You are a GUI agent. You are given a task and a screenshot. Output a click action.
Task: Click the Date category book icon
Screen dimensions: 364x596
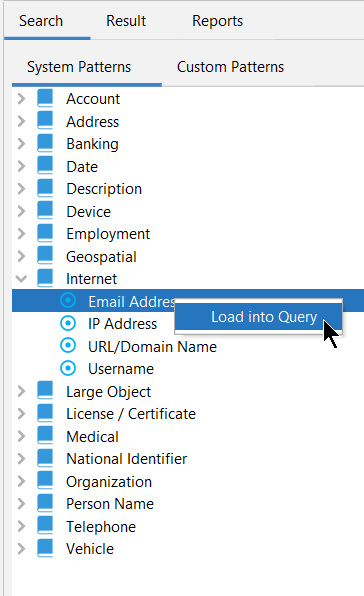pyautogui.click(x=45, y=166)
